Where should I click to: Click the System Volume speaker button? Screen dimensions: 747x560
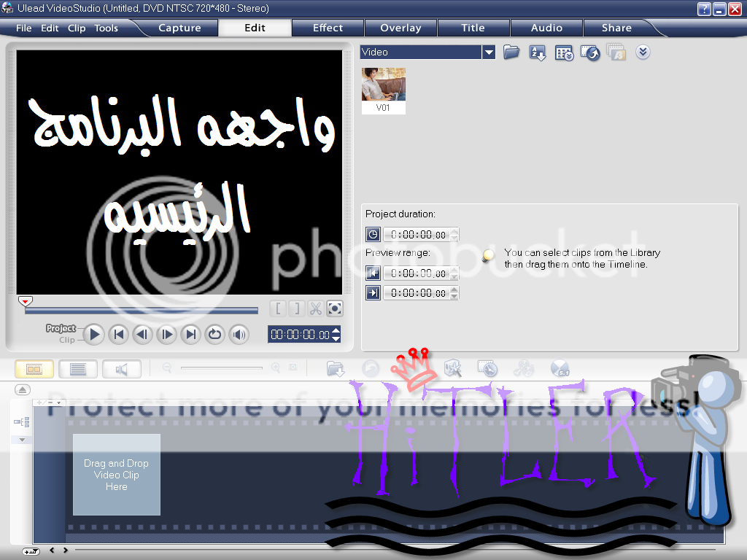click(239, 334)
